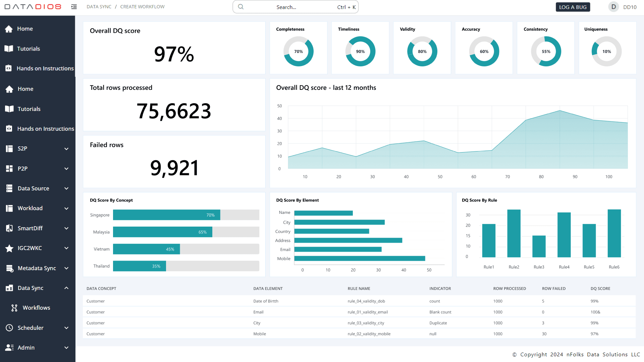Open the DATA SYNC breadcrumb
644x362 pixels.
99,6
